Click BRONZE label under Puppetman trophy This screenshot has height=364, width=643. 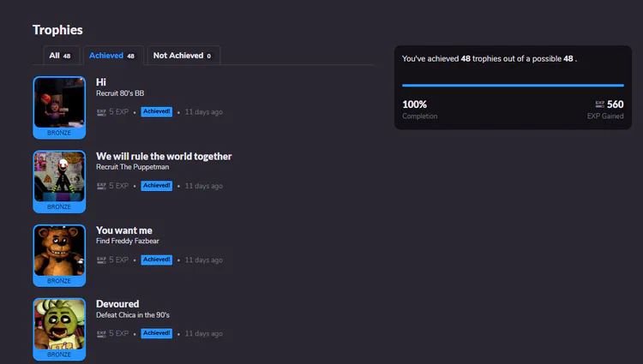tap(59, 207)
